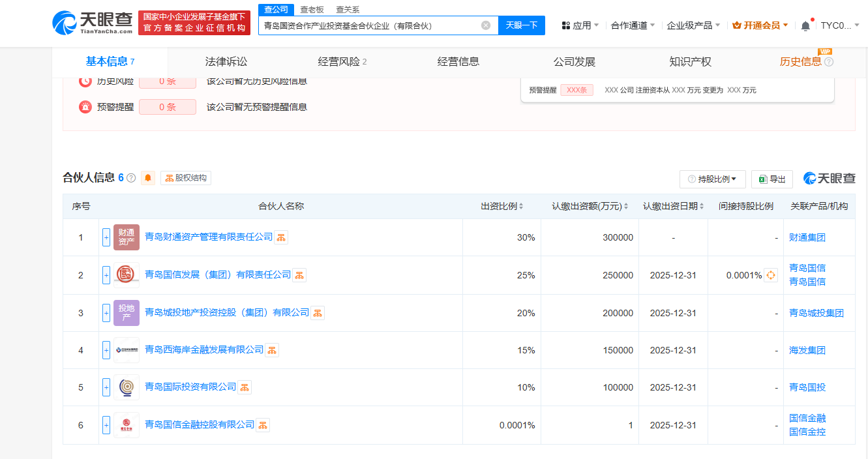
Task: Click the orange target icon next to 0.0001%
Action: (771, 275)
